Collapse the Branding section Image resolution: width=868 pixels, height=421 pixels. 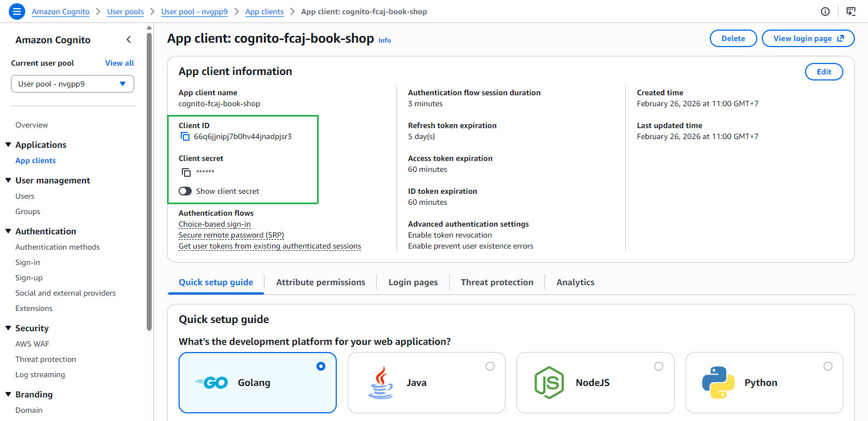point(8,394)
